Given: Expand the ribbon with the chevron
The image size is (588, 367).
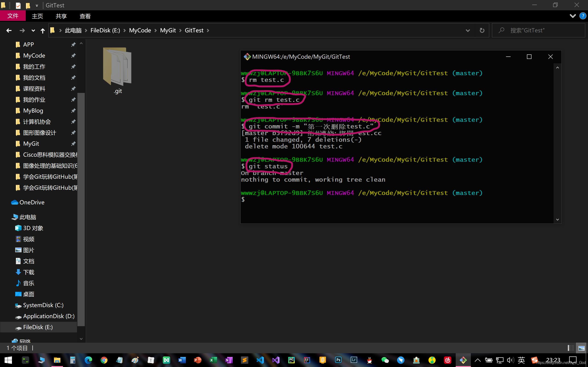Looking at the screenshot, I should (x=572, y=16).
